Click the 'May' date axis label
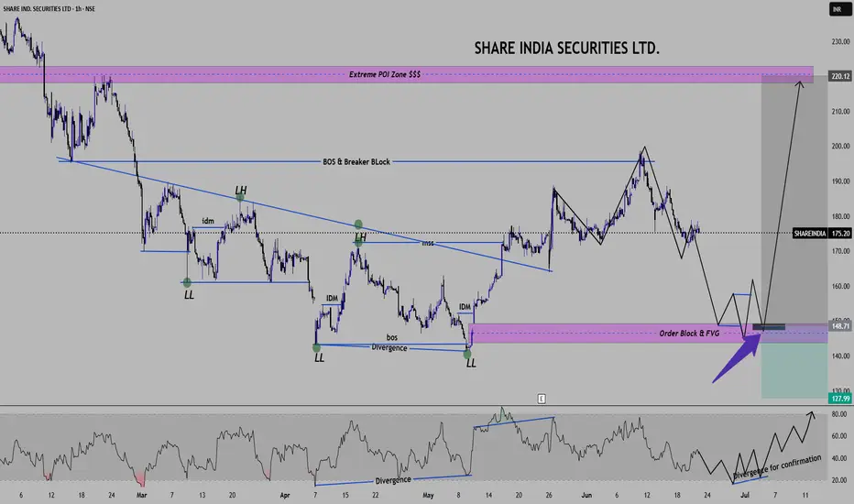 (x=428, y=495)
